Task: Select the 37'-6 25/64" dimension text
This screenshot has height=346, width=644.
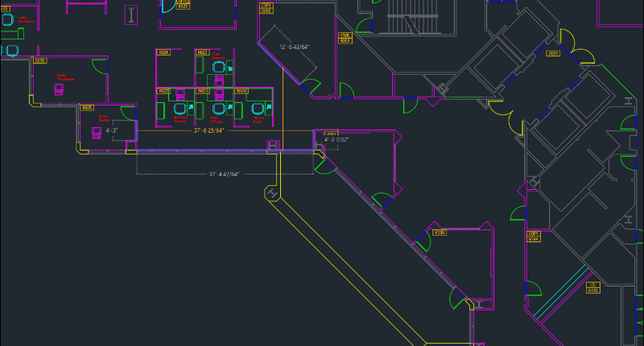Action: [208, 130]
